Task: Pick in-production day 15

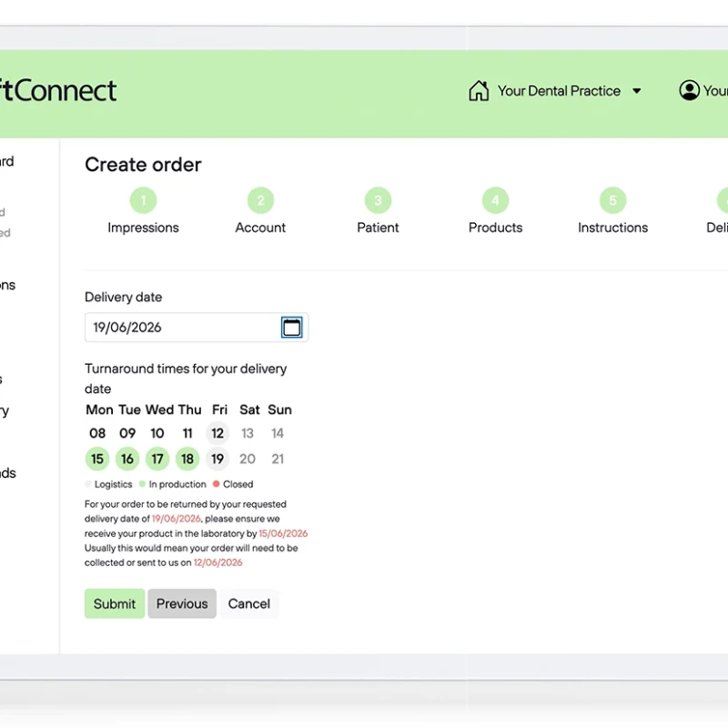Action: click(x=97, y=459)
